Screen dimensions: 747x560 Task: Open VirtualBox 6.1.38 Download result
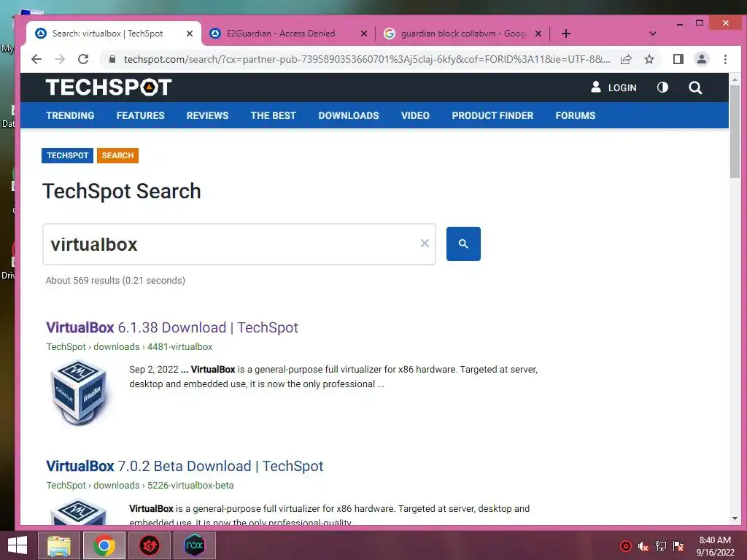pyautogui.click(x=172, y=327)
